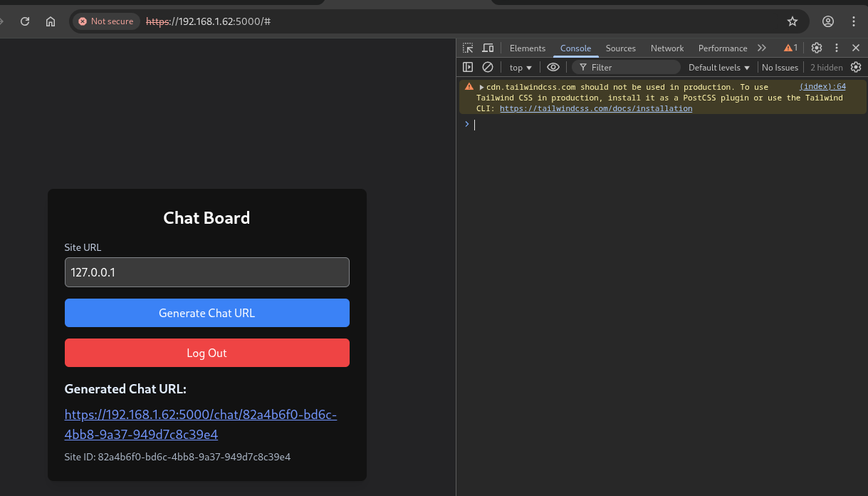Screen dimensions: 868x496
Task: Open the Default levels dropdown
Action: point(719,68)
